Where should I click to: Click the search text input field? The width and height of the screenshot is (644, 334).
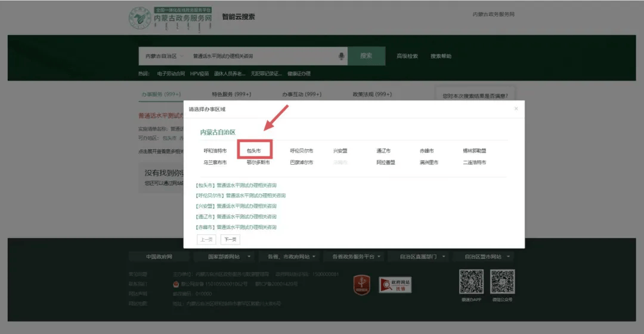click(262, 56)
